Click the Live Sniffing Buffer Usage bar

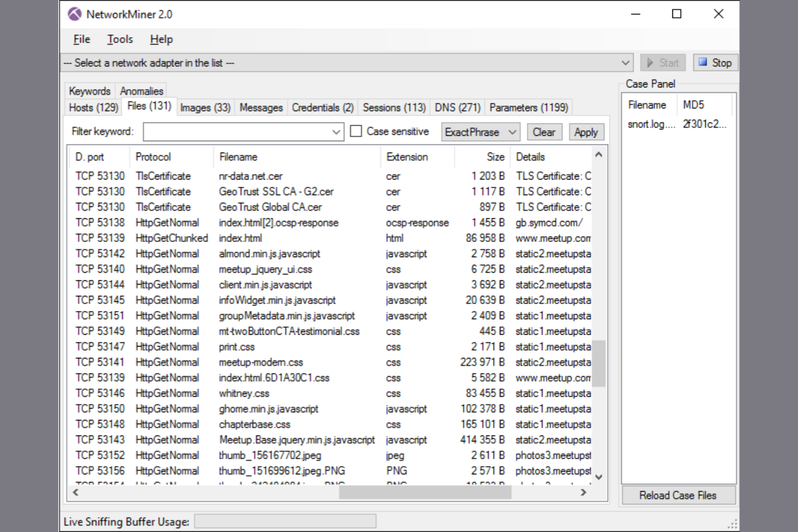pos(285,521)
